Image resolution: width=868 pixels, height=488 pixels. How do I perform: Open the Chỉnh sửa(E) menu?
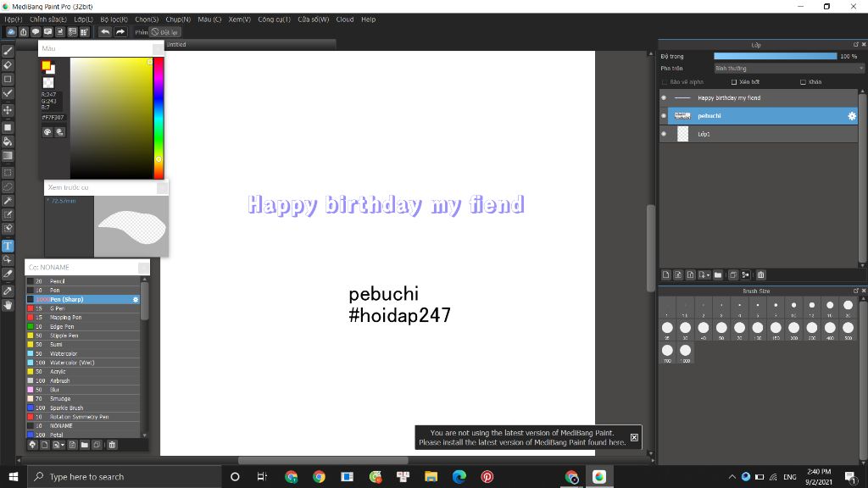48,19
